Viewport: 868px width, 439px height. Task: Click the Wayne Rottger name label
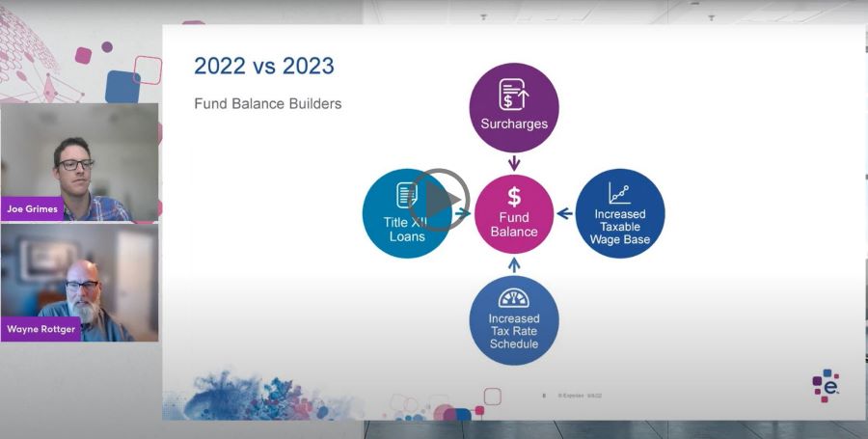point(41,328)
